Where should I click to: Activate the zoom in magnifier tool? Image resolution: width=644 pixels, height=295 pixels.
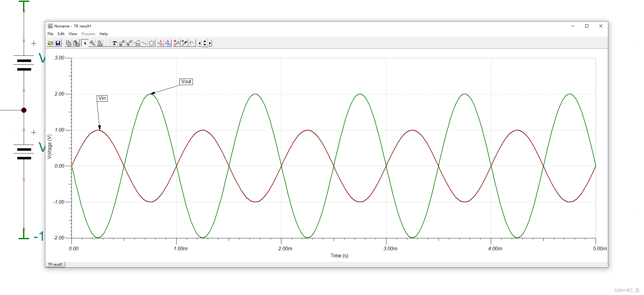[x=92, y=43]
